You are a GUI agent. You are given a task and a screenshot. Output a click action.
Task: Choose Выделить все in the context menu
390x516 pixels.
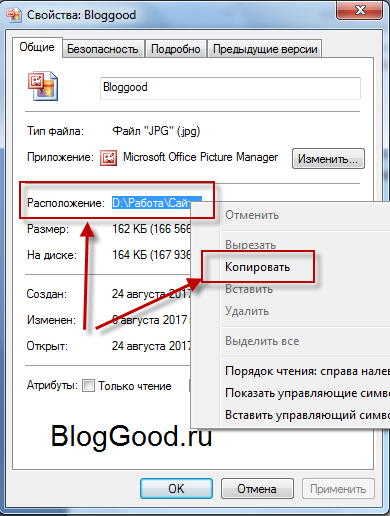262,341
